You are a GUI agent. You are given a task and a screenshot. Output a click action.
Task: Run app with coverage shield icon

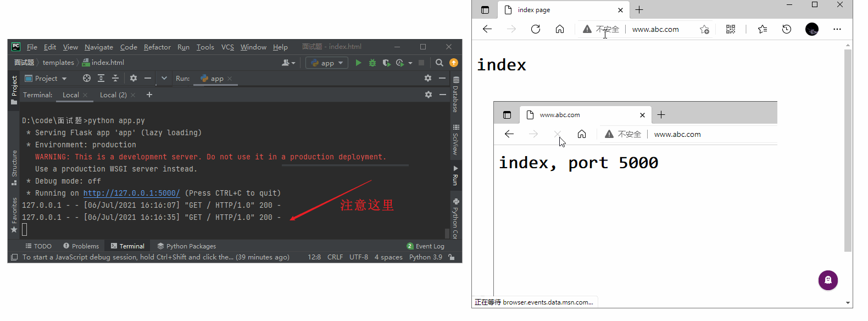click(386, 63)
